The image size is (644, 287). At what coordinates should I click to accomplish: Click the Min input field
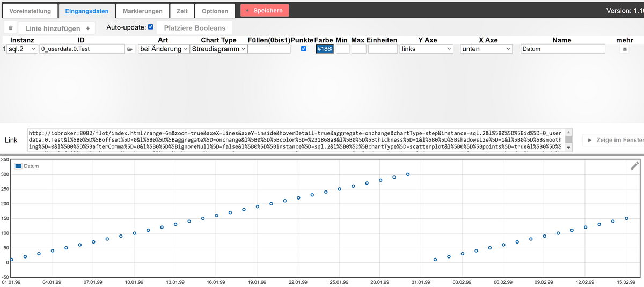click(x=342, y=49)
